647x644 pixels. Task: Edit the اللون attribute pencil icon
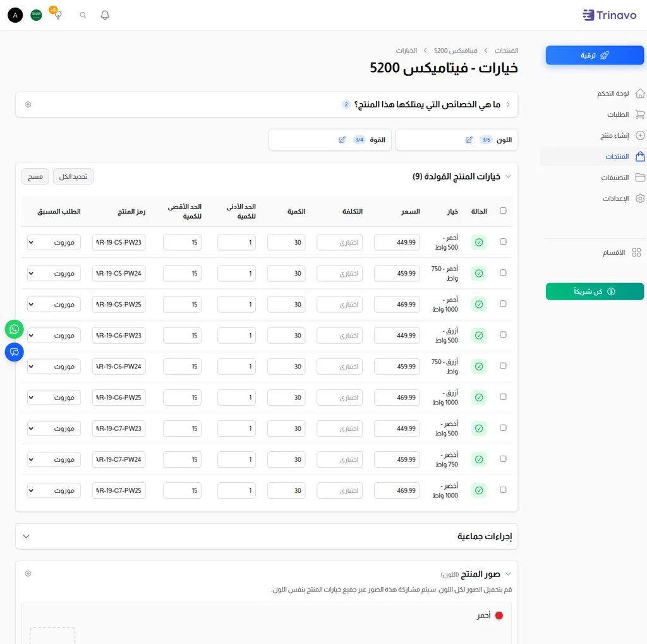(x=469, y=140)
